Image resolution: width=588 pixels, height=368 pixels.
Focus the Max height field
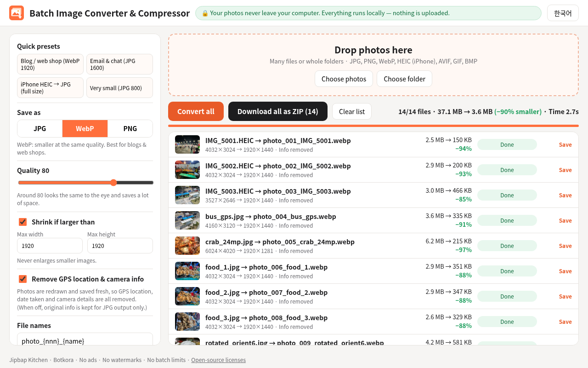pyautogui.click(x=120, y=246)
